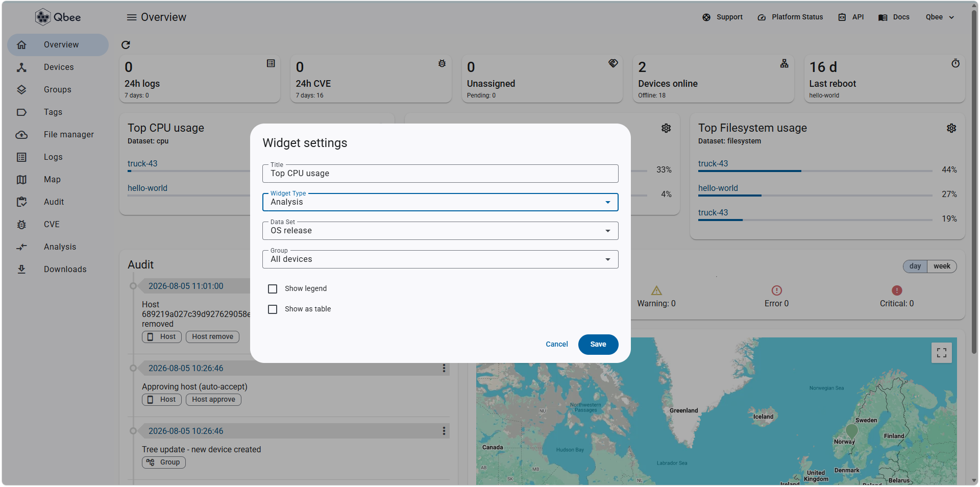Screen dimensions: 980x487
Task: Open Tags in sidebar
Action: click(x=58, y=112)
